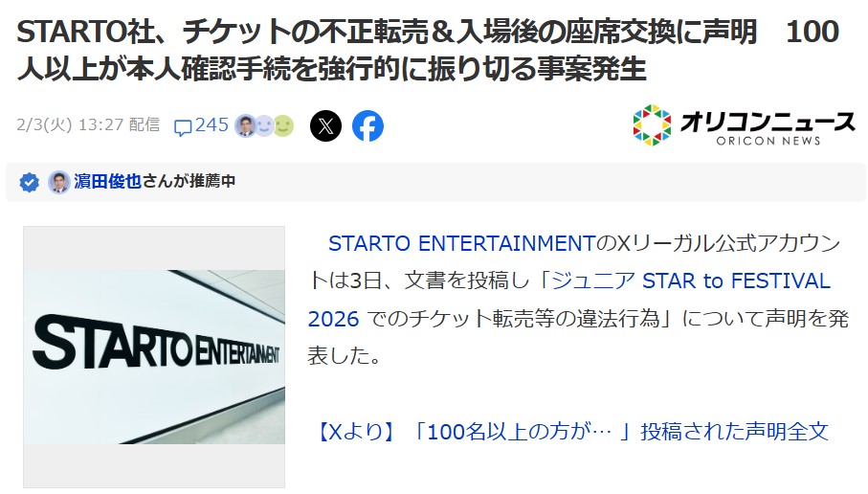Open the 濱田俊也 name link

coord(108,181)
